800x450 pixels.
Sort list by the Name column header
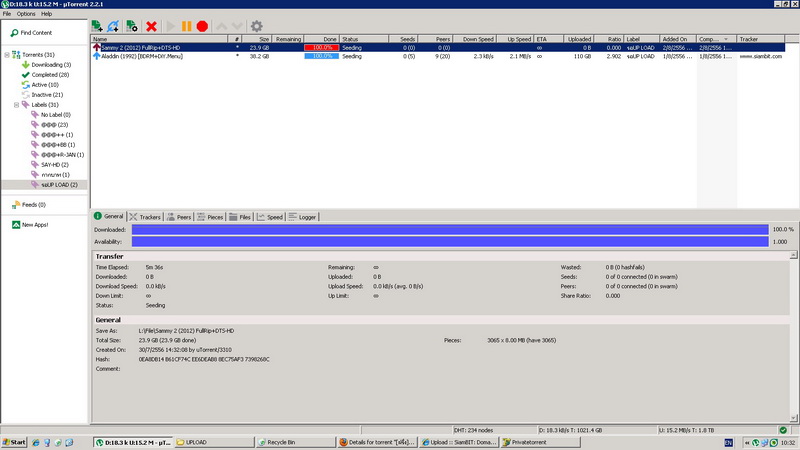(x=159, y=39)
